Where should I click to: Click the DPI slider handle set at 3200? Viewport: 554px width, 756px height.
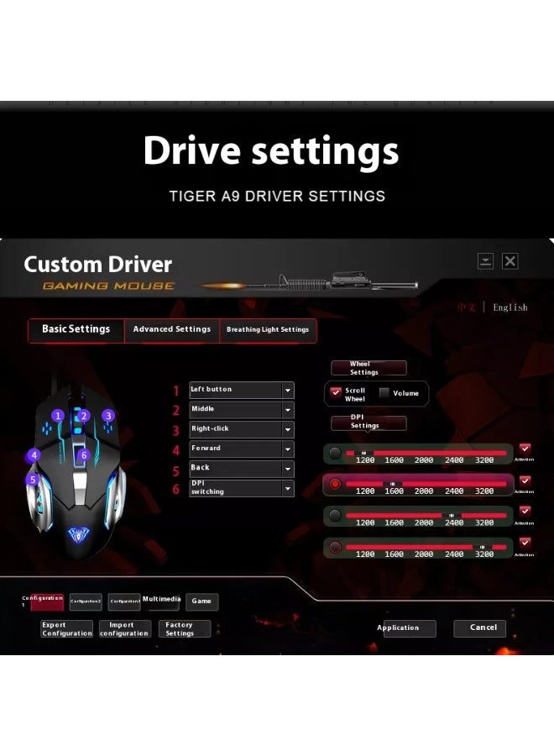[x=482, y=547]
